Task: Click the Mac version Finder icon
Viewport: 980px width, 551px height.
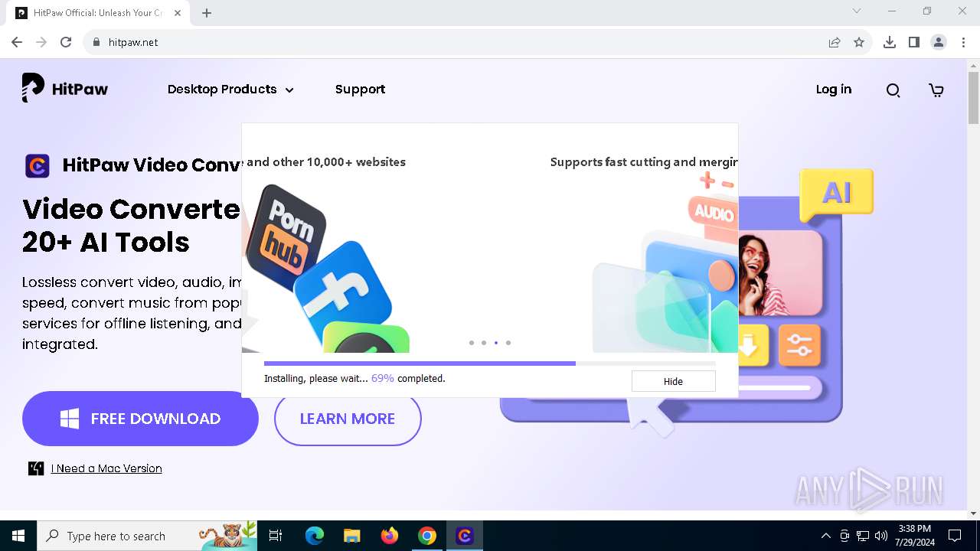Action: [x=36, y=468]
